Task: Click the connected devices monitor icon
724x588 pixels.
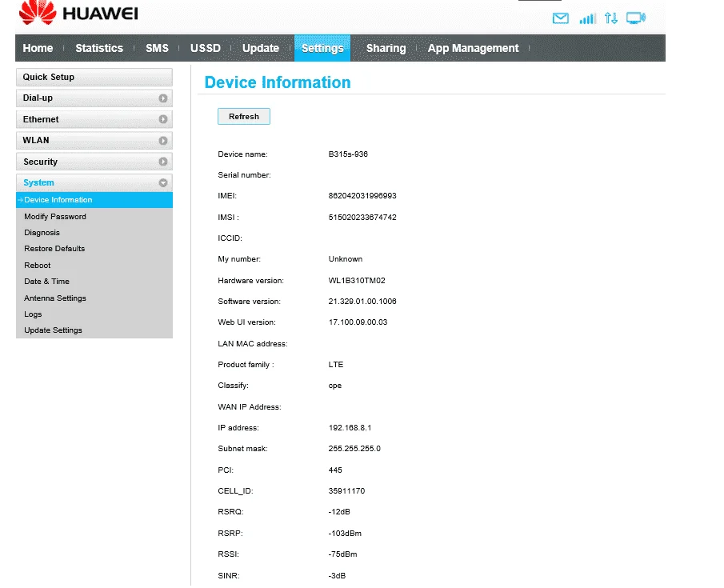Action: click(635, 18)
